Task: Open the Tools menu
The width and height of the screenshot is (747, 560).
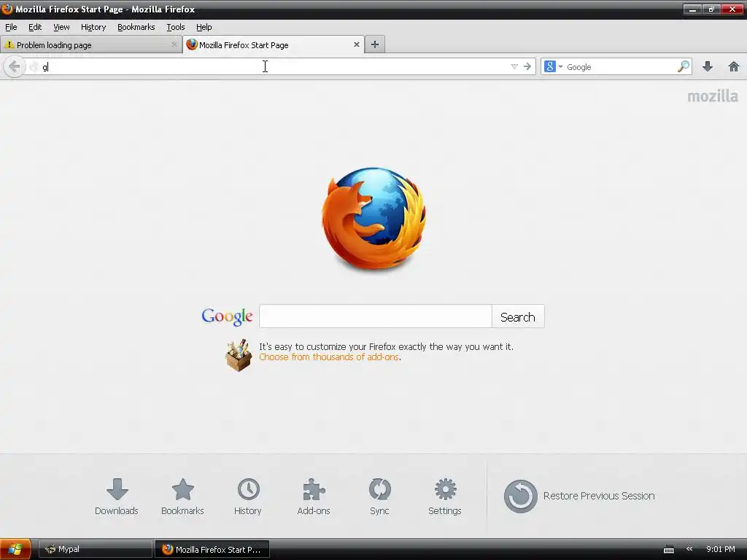Action: [175, 27]
